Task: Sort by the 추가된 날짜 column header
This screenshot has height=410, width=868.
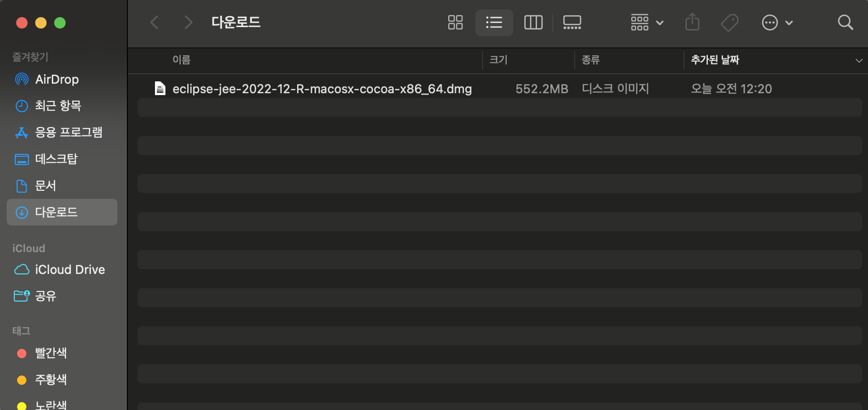Action: click(x=715, y=60)
